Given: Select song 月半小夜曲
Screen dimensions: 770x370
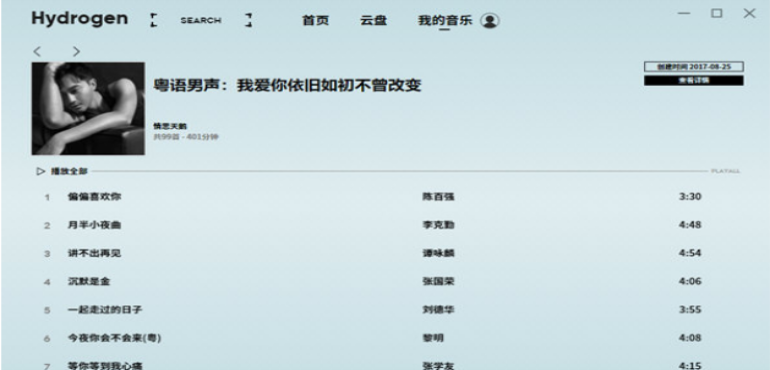Looking at the screenshot, I should click(x=94, y=225).
